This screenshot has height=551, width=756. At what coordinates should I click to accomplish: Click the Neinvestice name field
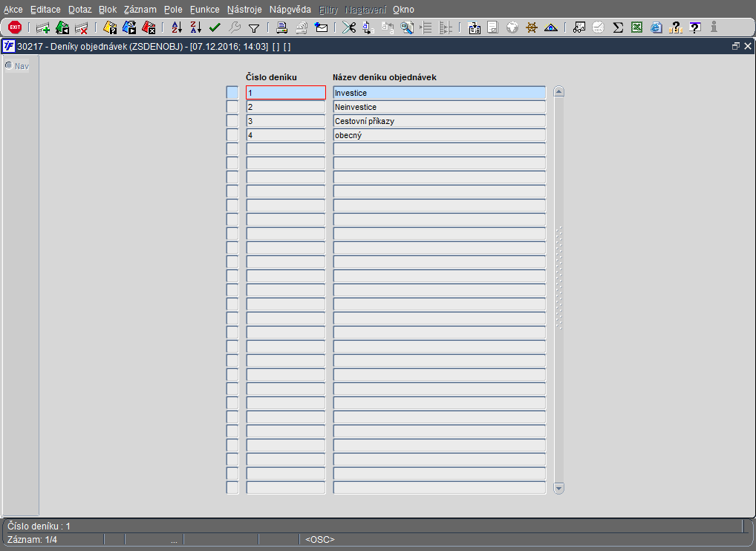[439, 107]
